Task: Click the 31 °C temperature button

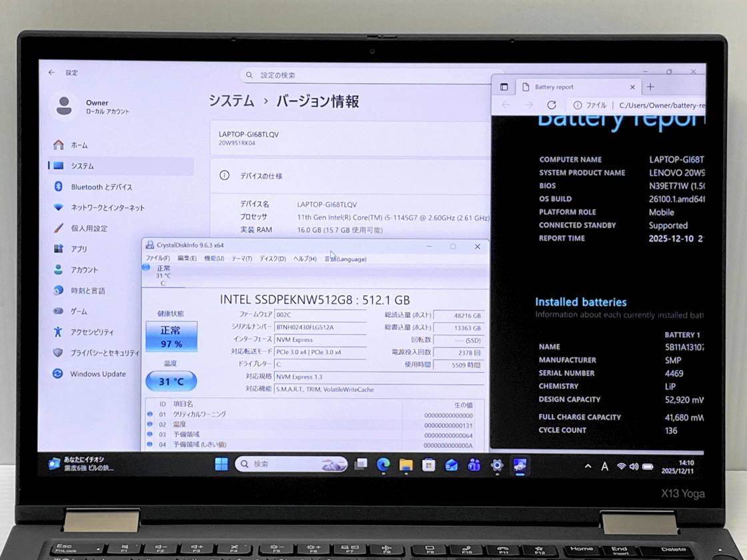Action: point(171,382)
